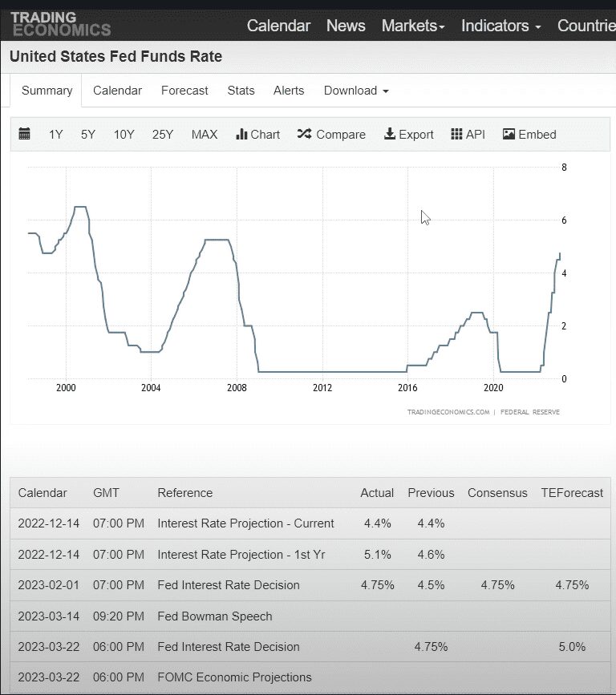The height and width of the screenshot is (695, 616).
Task: Open the Markets dropdown menu
Action: (x=412, y=26)
